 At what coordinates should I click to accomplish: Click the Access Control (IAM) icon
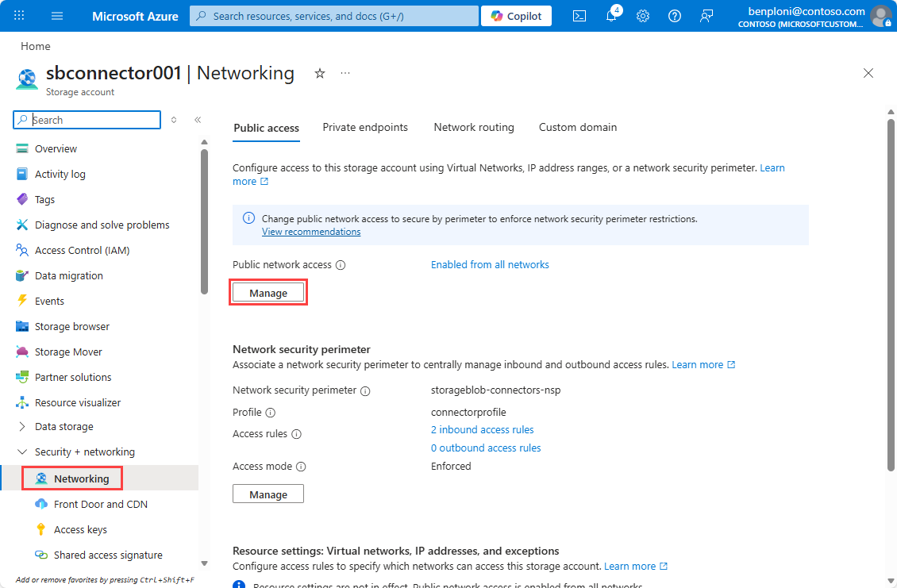tap(22, 250)
